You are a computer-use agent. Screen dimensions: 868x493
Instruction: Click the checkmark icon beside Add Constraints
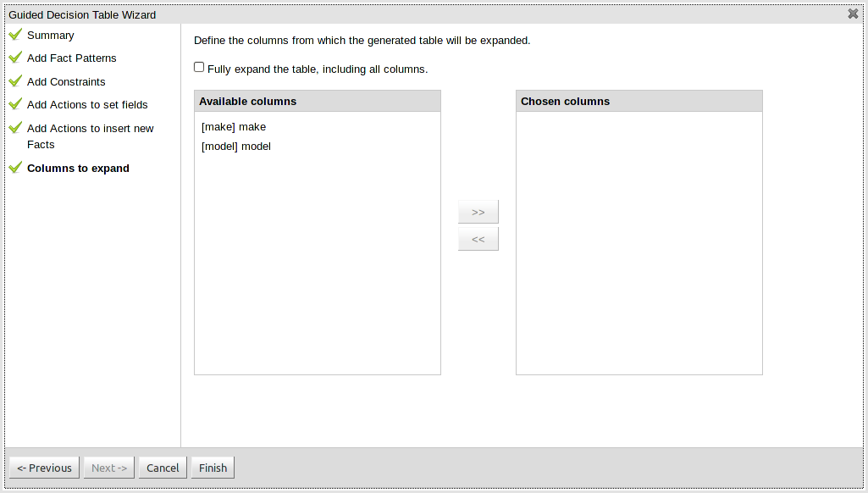point(14,81)
